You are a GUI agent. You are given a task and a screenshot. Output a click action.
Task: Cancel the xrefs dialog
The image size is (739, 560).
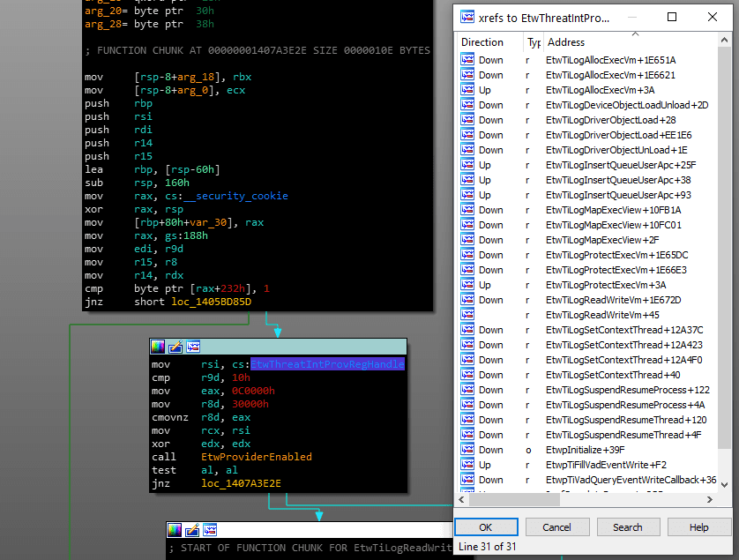[x=557, y=527]
